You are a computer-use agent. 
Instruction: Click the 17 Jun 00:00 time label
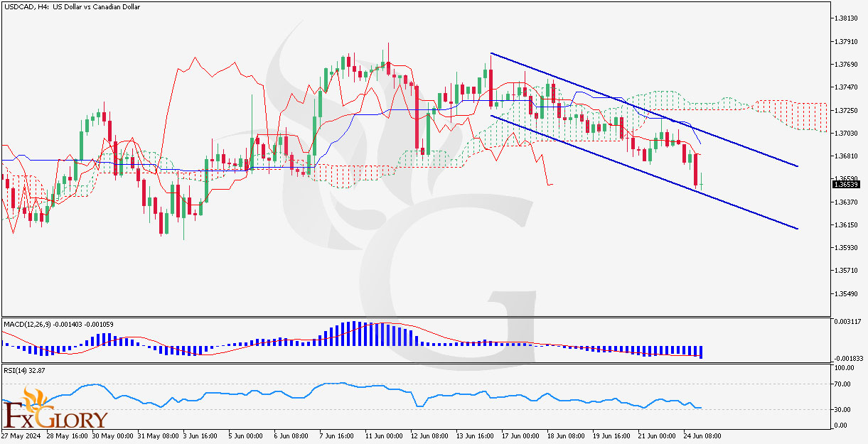(521, 435)
